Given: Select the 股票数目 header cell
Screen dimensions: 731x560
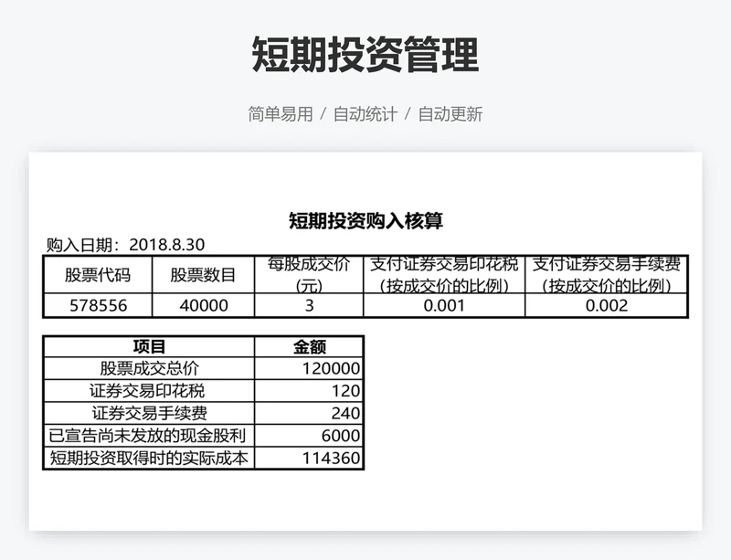Looking at the screenshot, I should 203,275.
